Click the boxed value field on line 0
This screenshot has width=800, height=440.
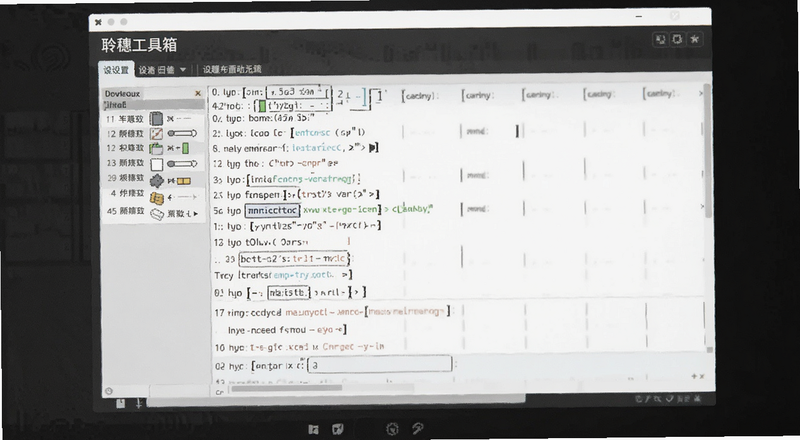(299, 92)
